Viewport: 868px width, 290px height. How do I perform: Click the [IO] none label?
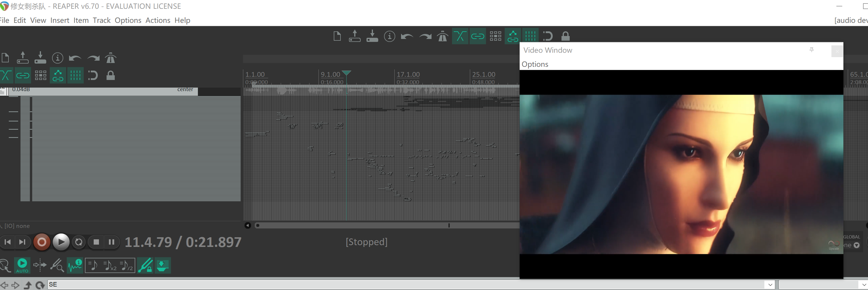[x=17, y=226]
